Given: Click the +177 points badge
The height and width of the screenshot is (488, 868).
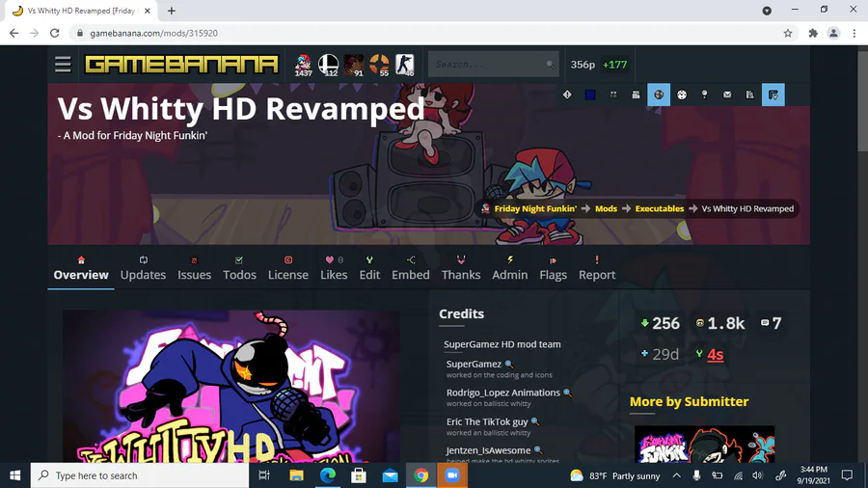Looking at the screenshot, I should click(614, 65).
